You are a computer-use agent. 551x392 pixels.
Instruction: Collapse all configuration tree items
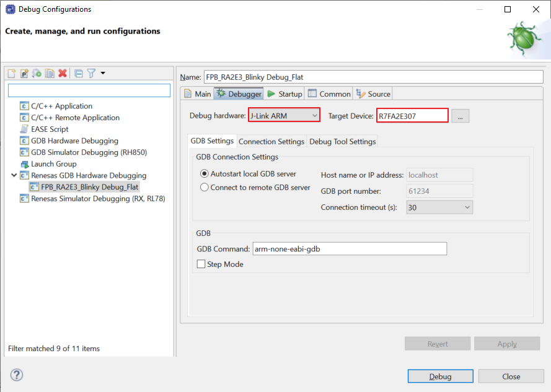[x=79, y=73]
